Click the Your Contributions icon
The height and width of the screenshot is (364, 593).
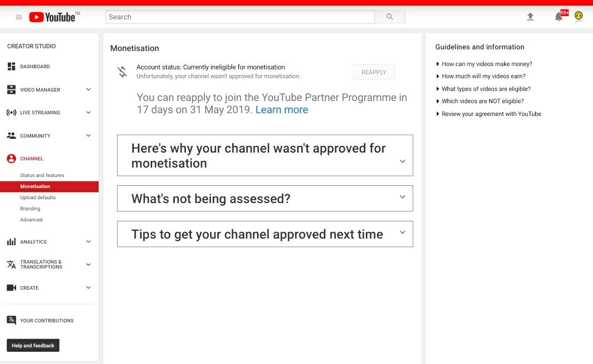11,321
